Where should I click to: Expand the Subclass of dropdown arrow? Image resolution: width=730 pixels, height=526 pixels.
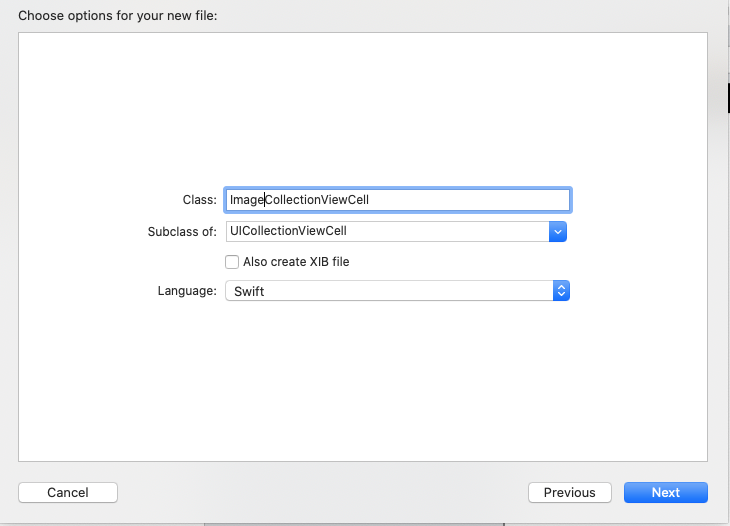(x=558, y=231)
